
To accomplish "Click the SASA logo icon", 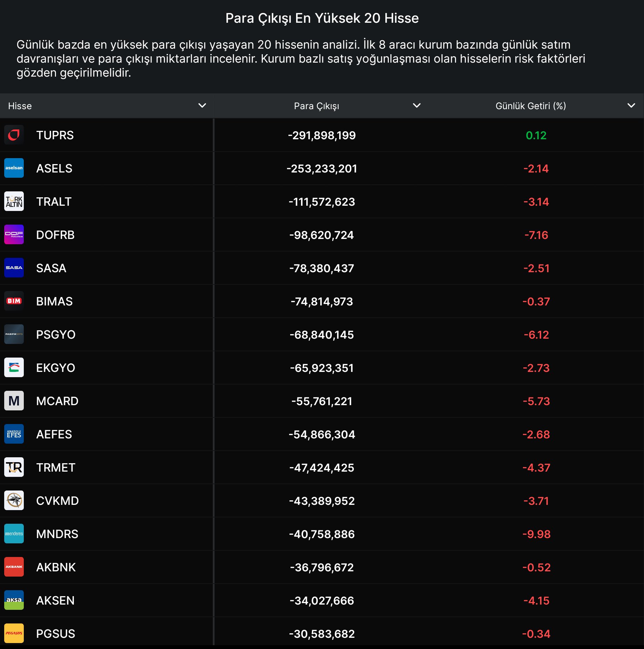I will pyautogui.click(x=14, y=268).
